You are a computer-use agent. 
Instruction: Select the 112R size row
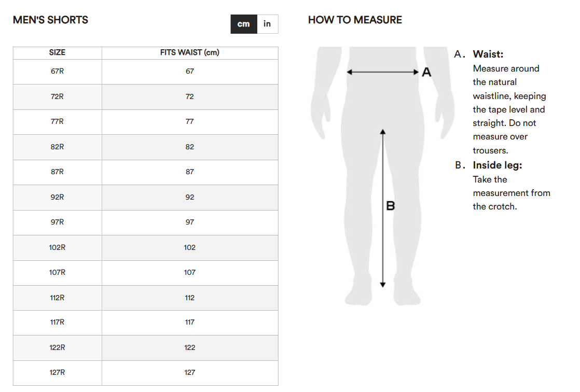coord(57,298)
